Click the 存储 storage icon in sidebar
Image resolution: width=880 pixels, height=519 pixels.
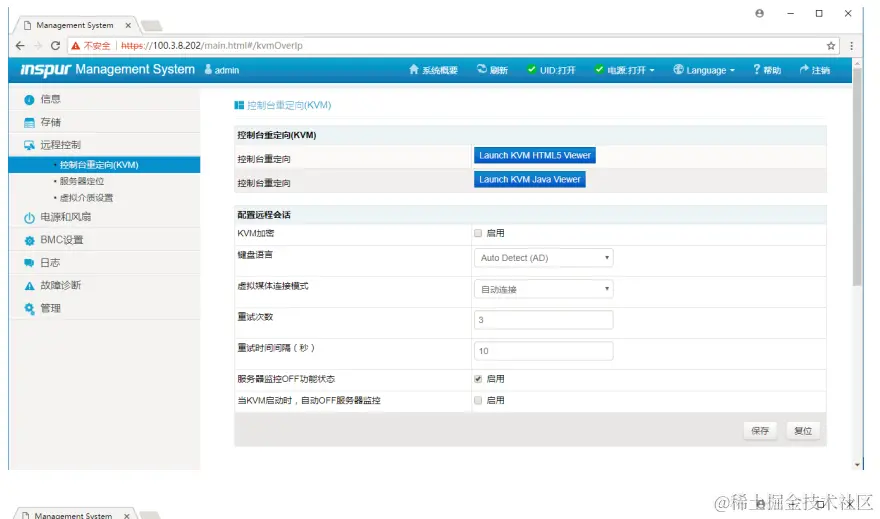point(29,122)
